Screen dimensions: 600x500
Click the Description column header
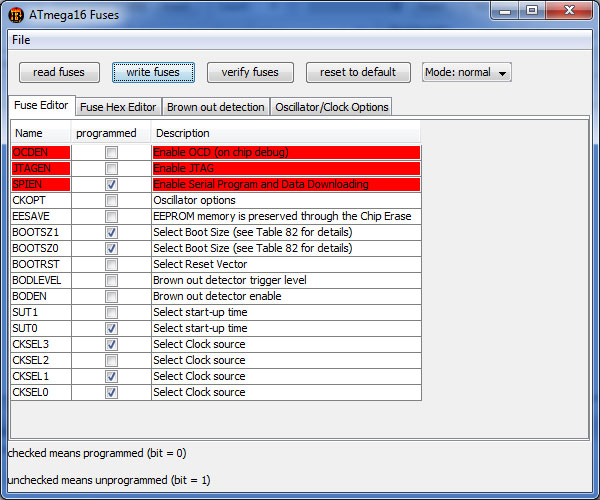(x=286, y=133)
